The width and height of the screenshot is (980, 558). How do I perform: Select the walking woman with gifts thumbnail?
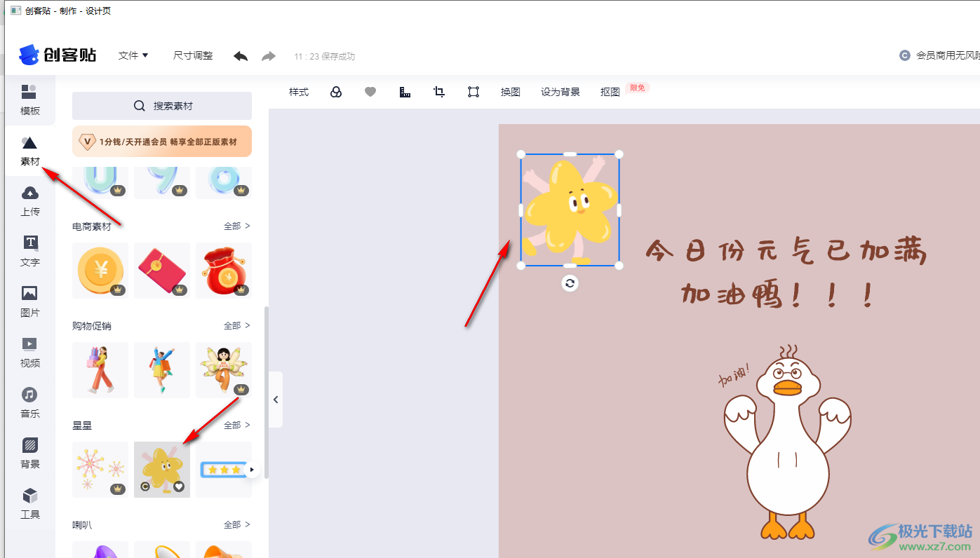(x=100, y=370)
